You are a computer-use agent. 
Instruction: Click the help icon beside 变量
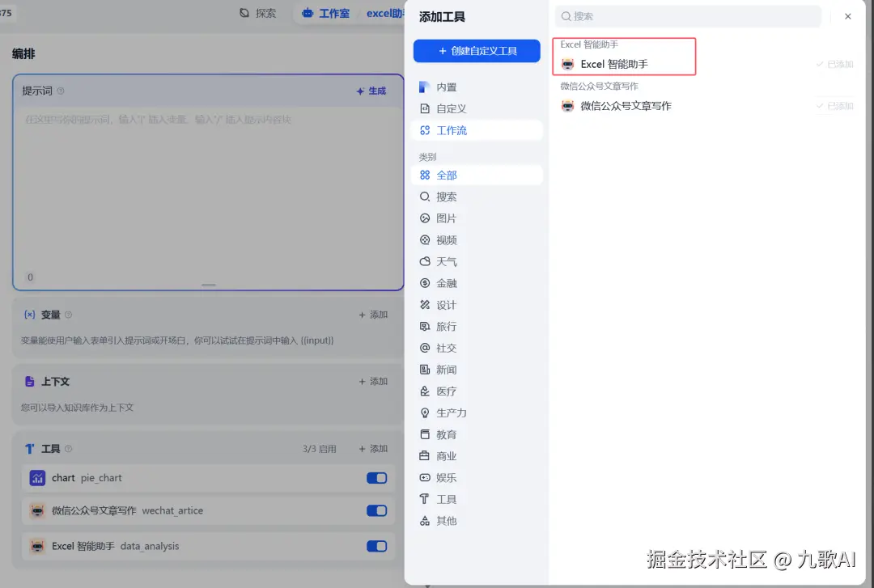69,315
